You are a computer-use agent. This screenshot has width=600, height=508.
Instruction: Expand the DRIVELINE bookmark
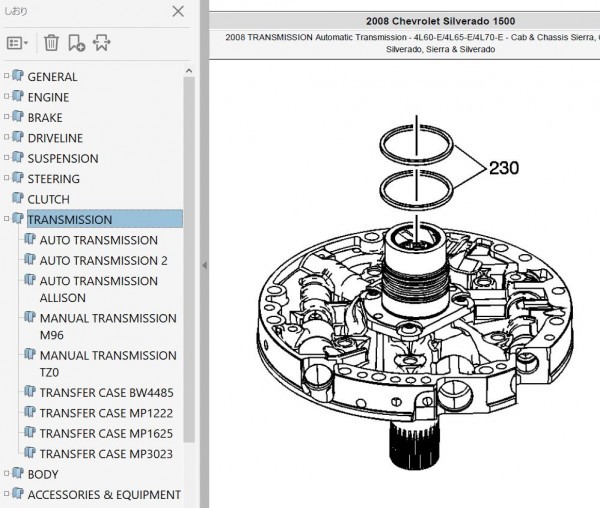(x=7, y=137)
